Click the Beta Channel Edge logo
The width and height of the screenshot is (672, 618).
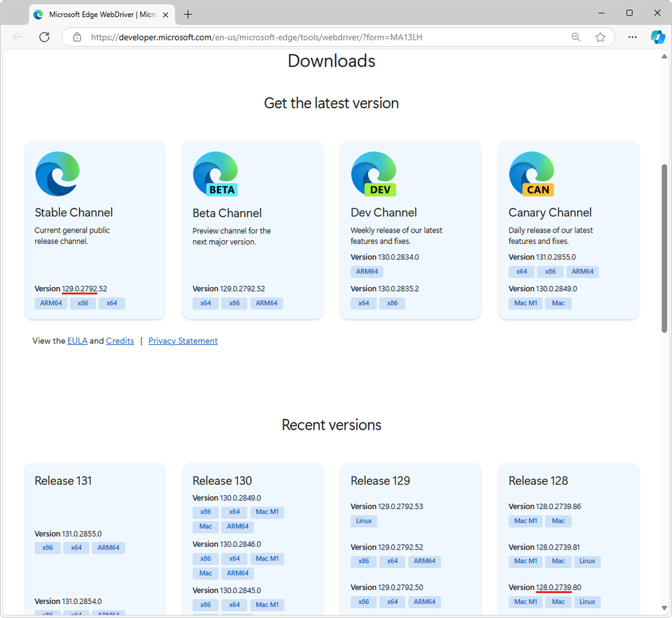(216, 173)
